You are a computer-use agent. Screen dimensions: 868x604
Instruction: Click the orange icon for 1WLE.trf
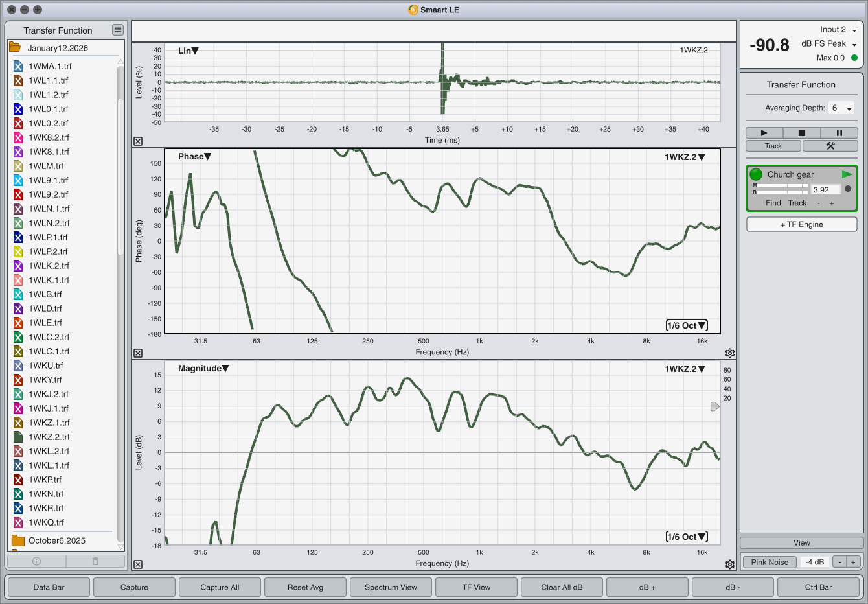(18, 323)
